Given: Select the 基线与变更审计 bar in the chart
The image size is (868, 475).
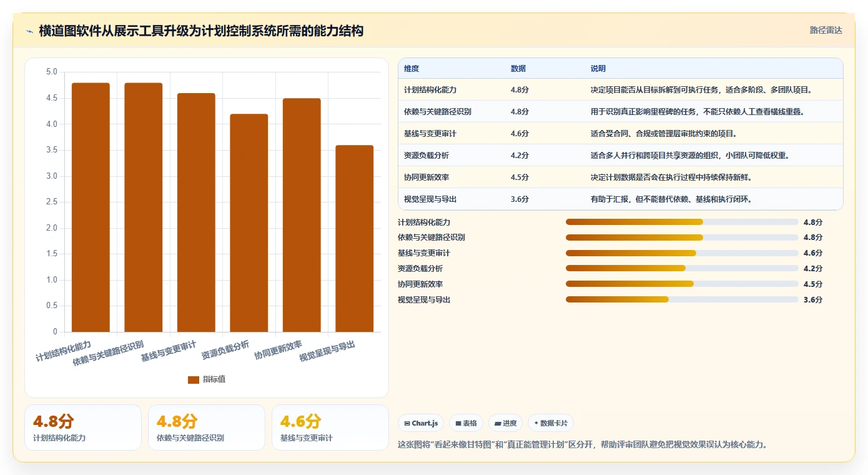Looking at the screenshot, I should 196,212.
